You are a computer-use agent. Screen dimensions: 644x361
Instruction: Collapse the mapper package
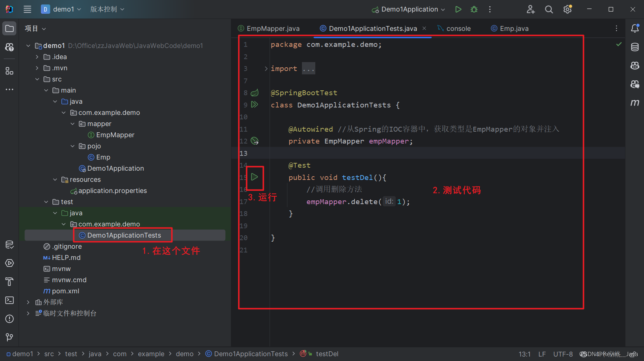click(x=73, y=124)
